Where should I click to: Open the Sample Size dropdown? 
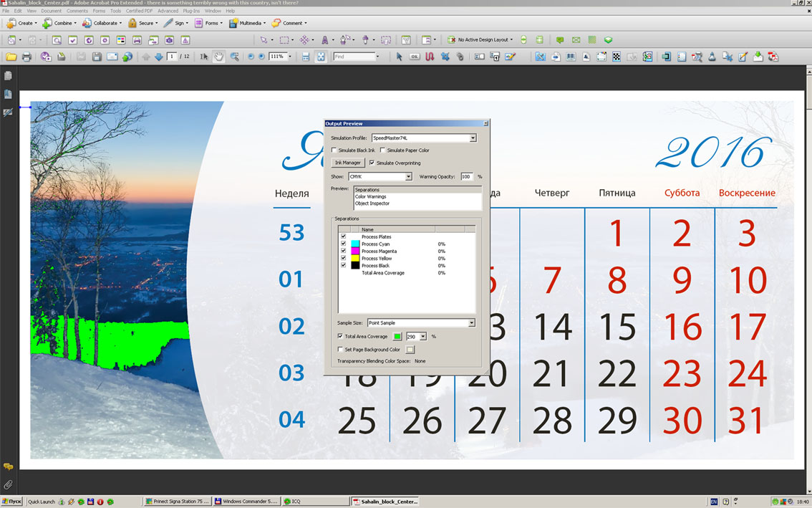point(472,323)
